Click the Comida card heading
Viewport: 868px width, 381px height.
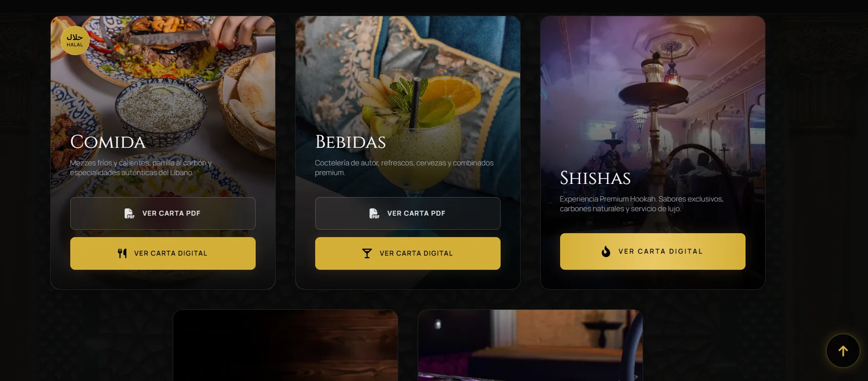(x=108, y=142)
